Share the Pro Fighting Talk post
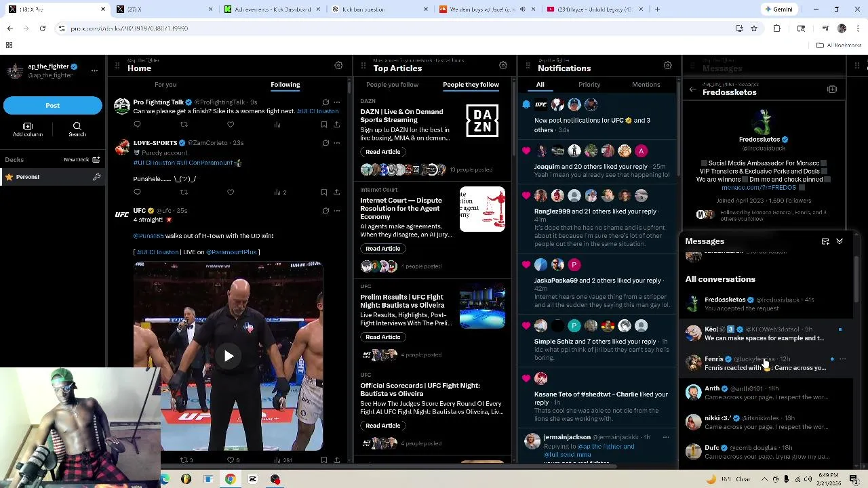 336,125
